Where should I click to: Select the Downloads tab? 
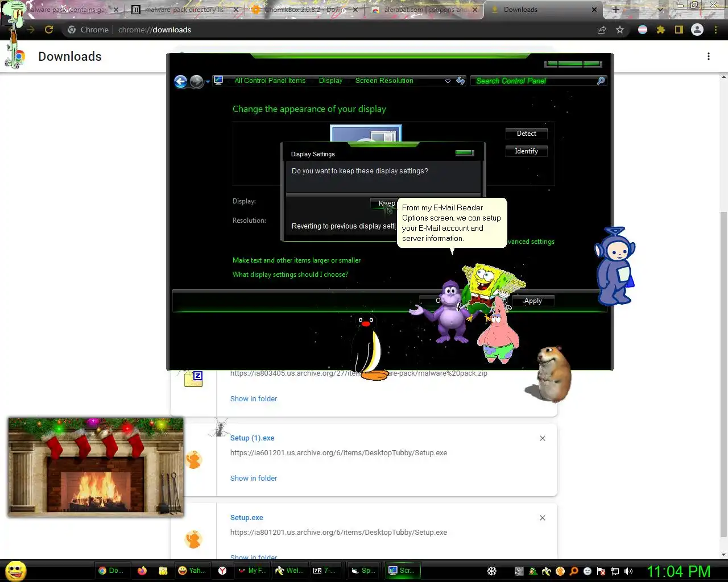click(540, 10)
